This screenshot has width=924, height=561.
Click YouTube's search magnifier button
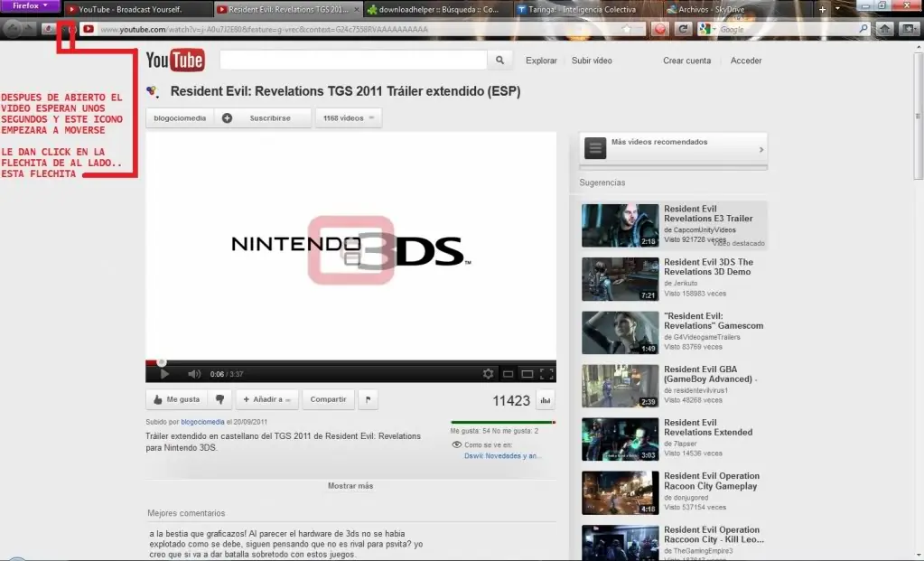[x=499, y=61]
